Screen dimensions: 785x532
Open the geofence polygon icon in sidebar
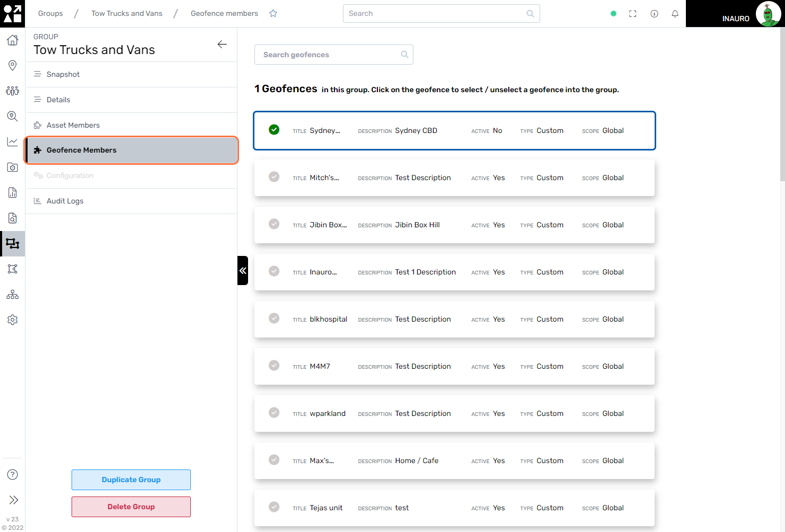tap(12, 269)
